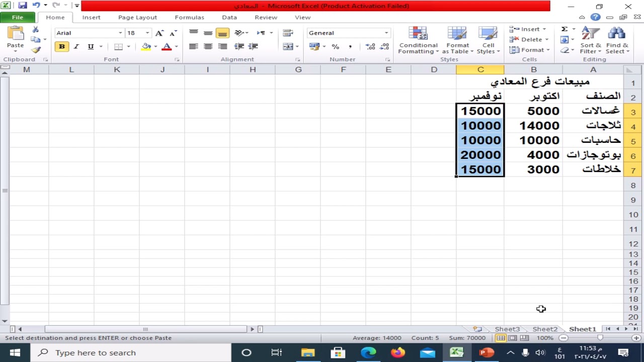Image resolution: width=644 pixels, height=362 pixels.
Task: Click the Copy icon in Clipboard group
Action: (35, 40)
